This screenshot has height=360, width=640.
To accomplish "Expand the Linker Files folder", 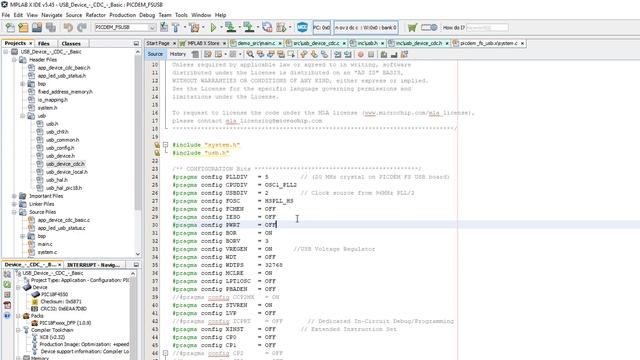I will [14, 204].
